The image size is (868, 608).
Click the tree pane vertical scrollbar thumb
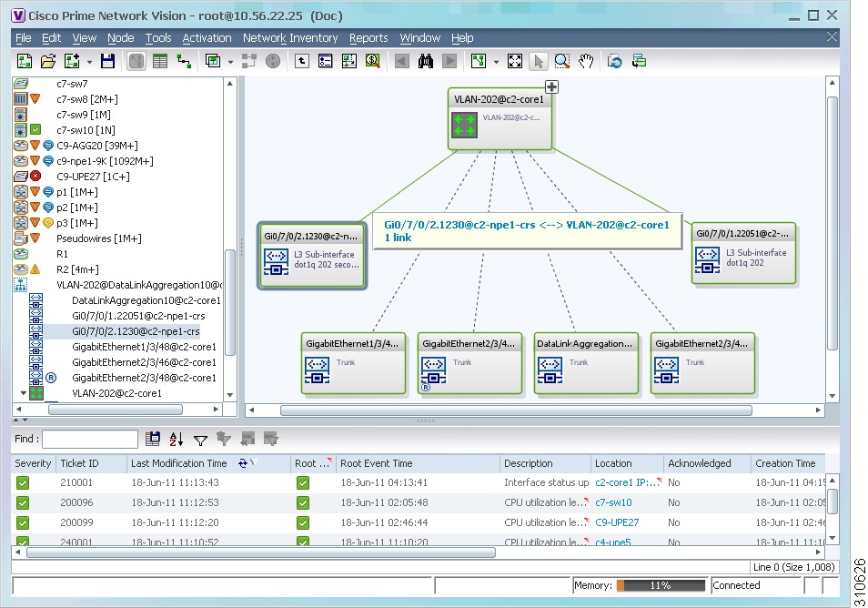230,303
